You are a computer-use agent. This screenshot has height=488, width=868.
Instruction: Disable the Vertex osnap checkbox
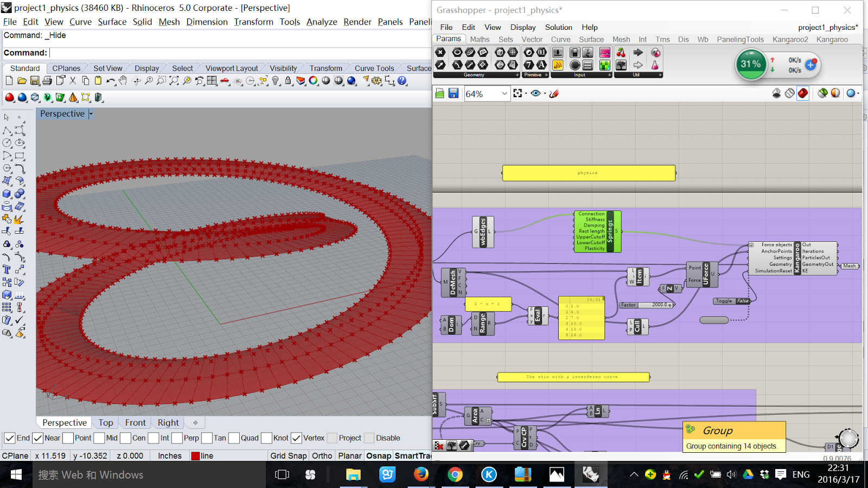click(296, 438)
